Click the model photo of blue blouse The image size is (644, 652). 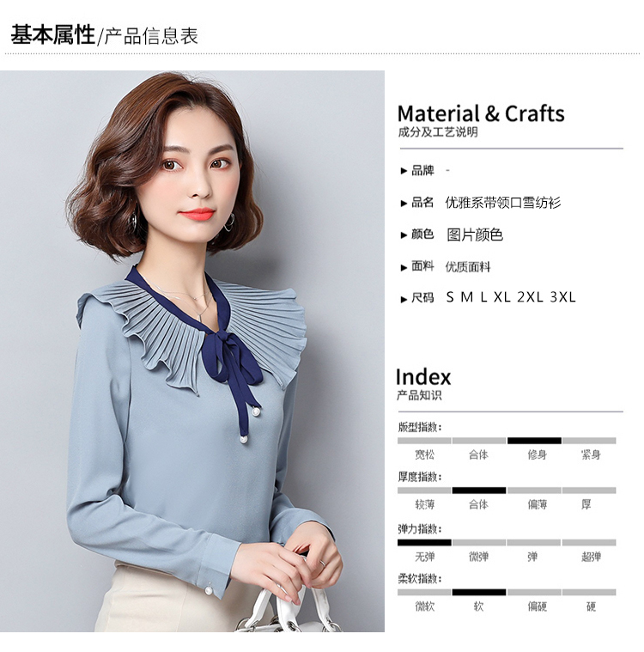point(192,351)
